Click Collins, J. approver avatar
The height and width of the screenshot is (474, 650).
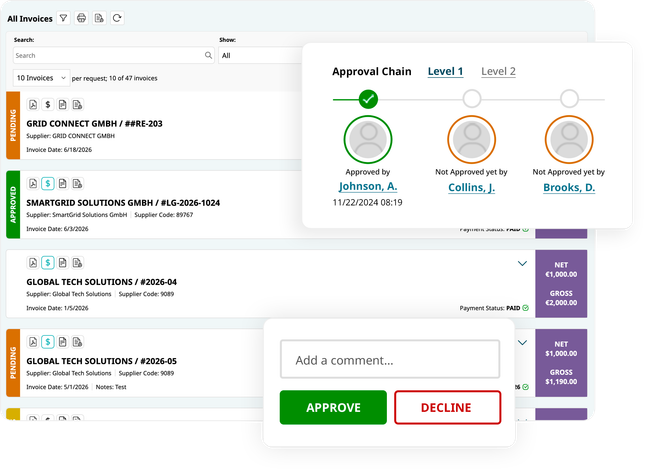pos(471,139)
